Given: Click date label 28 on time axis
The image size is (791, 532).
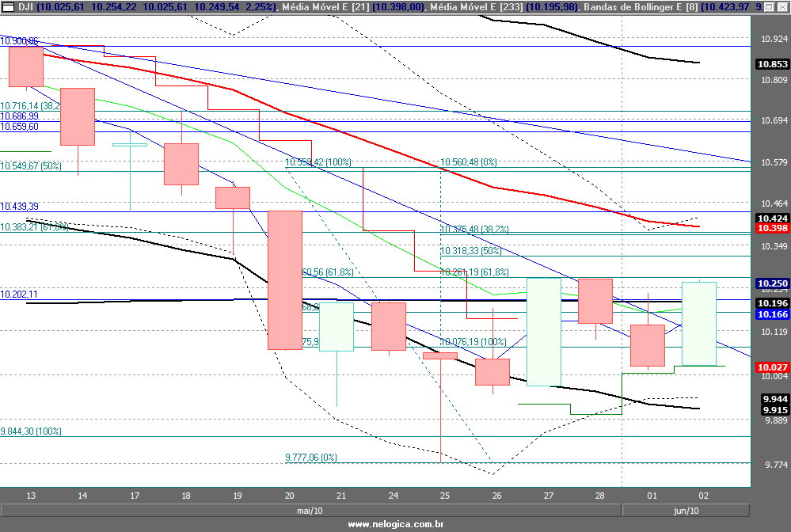Looking at the screenshot, I should (600, 496).
